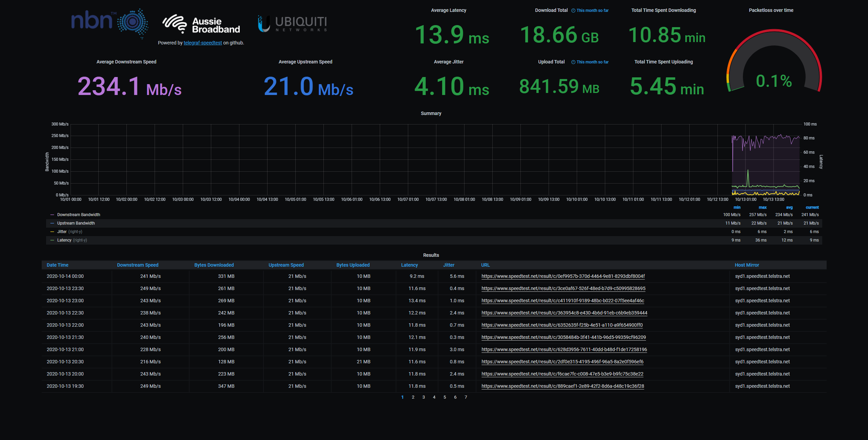Sort results by Downstream Speed column

tap(138, 265)
